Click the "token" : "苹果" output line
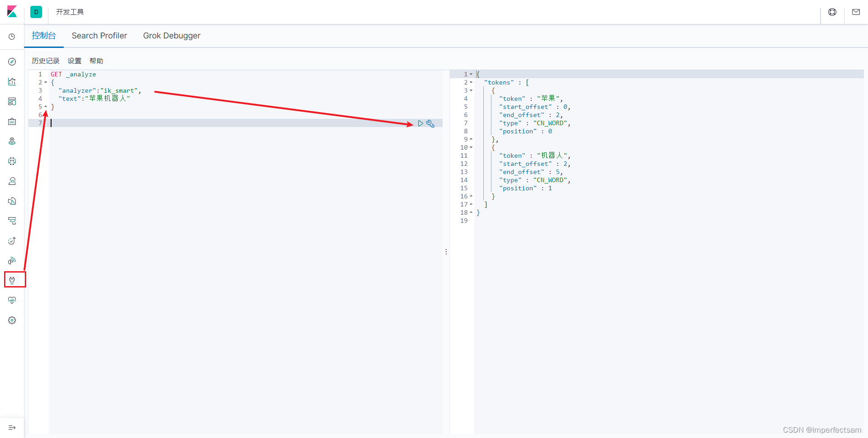Viewport: 868px width, 438px height. pyautogui.click(x=531, y=99)
